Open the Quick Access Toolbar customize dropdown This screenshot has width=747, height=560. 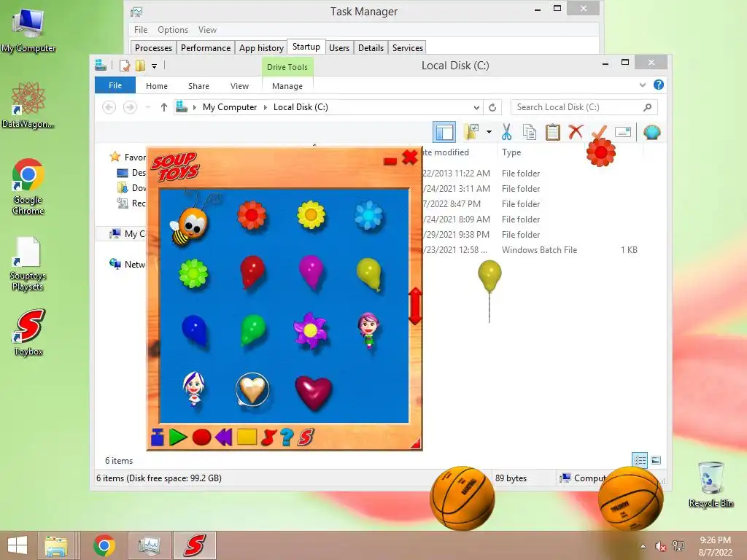155,66
